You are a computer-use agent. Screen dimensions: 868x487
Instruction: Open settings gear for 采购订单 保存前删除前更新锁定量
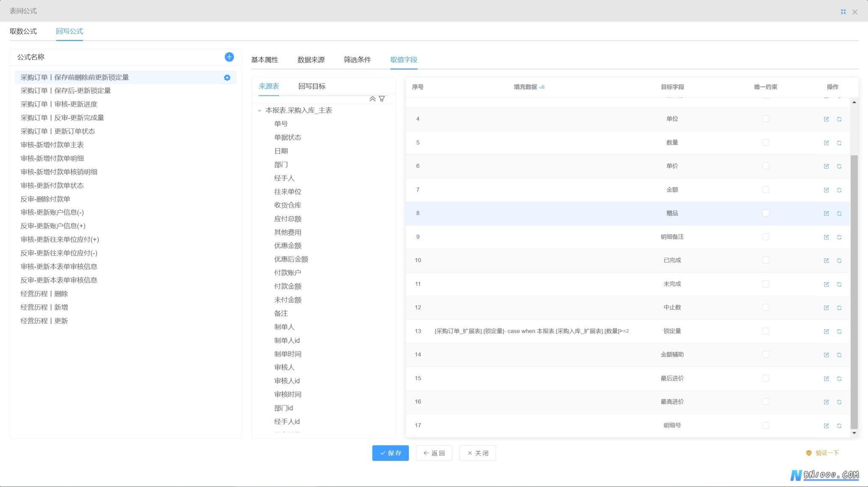point(227,78)
